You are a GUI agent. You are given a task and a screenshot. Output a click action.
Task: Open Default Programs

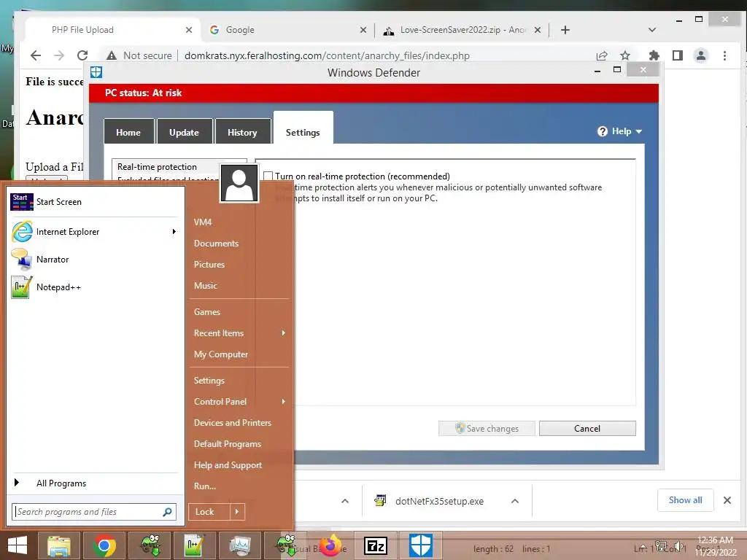point(228,444)
